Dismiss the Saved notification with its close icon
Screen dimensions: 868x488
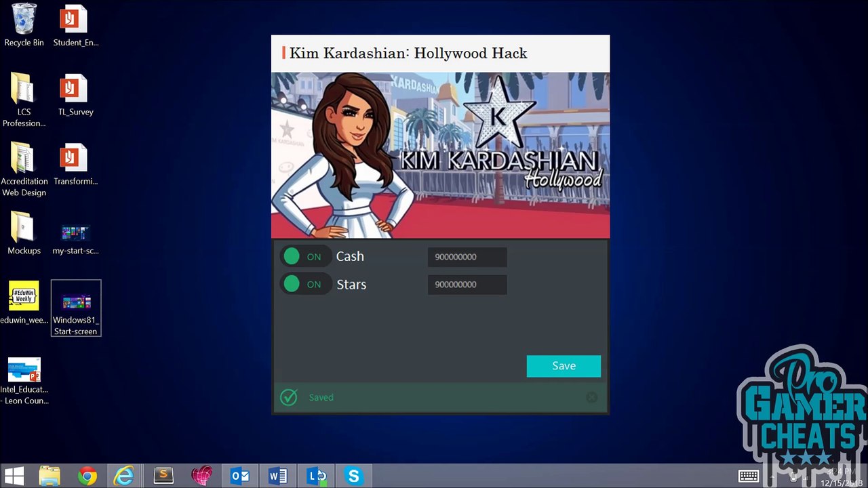(x=591, y=397)
